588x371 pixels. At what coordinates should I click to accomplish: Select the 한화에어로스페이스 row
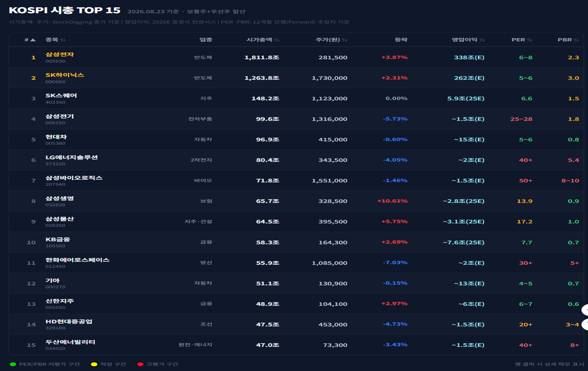(296, 262)
